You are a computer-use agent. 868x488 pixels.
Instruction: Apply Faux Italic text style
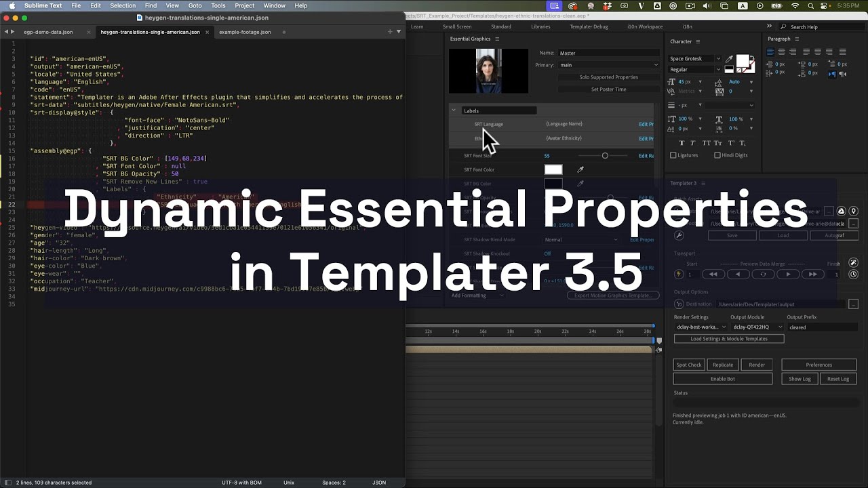(694, 143)
